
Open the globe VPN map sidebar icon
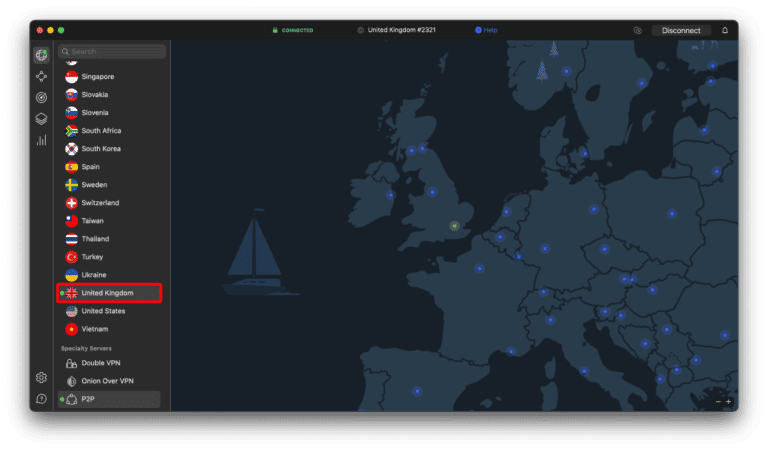(41, 55)
